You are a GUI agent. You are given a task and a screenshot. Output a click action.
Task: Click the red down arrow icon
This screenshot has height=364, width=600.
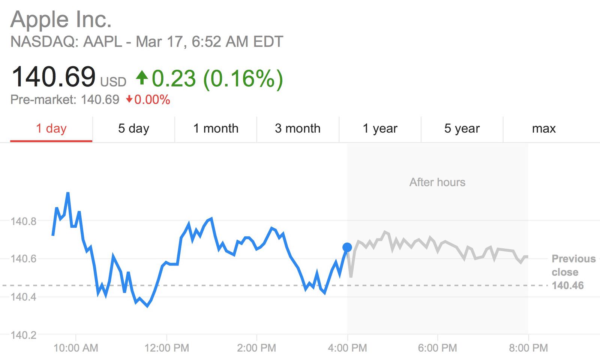pyautogui.click(x=129, y=100)
